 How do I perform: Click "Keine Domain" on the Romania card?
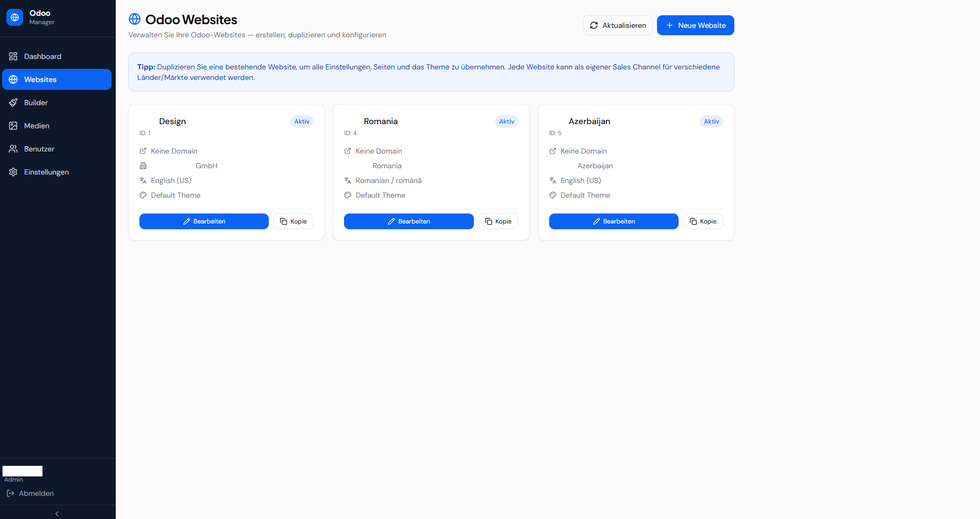(x=379, y=151)
